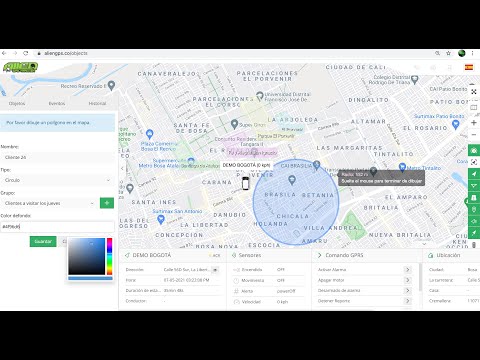Pick a shade in the color saturation square
This screenshot has height=360, width=480.
pyautogui.click(x=87, y=256)
